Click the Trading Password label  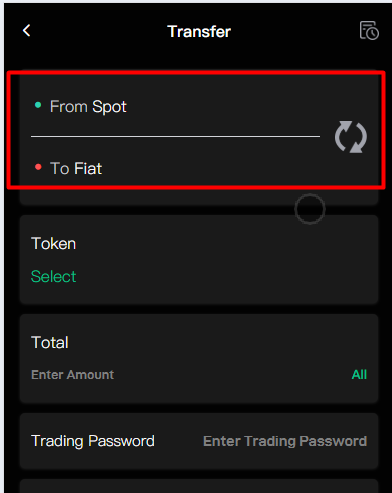(x=93, y=441)
